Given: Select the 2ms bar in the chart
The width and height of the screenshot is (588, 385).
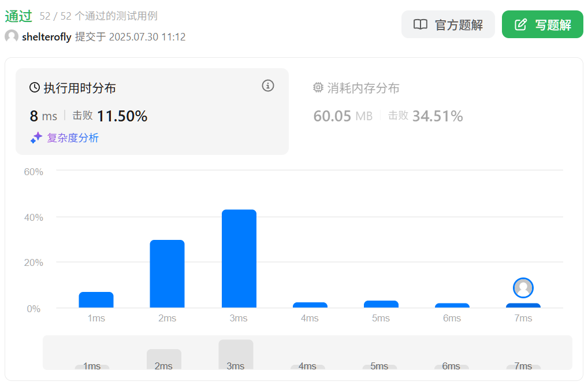Looking at the screenshot, I should coord(168,274).
